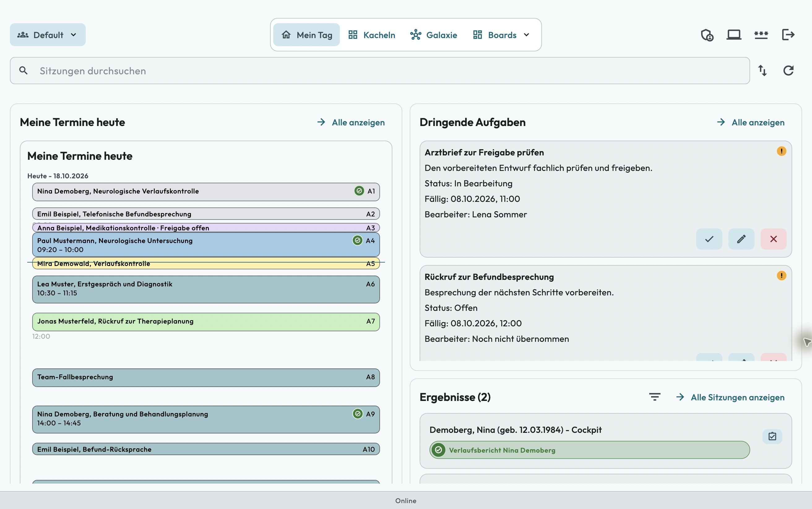Screen dimensions: 812x509
Task: Click warning badge on Arztbrief task
Action: [781, 151]
